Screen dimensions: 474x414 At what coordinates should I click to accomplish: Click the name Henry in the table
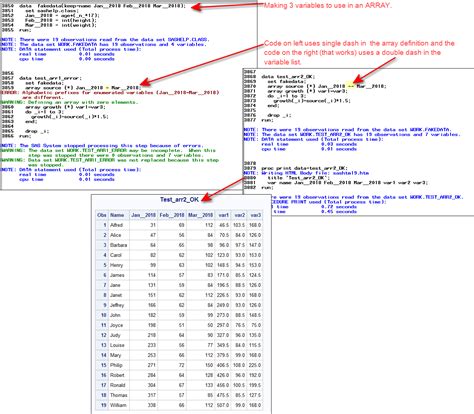(116, 265)
